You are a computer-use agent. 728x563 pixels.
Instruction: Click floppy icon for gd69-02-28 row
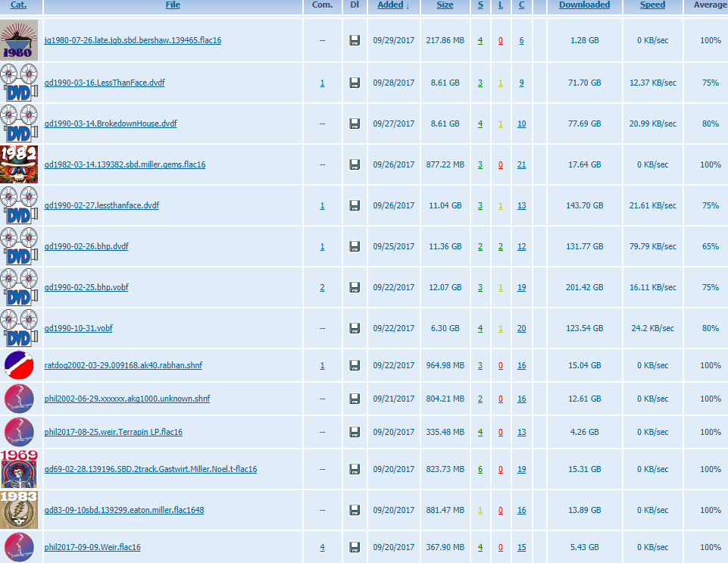(355, 469)
